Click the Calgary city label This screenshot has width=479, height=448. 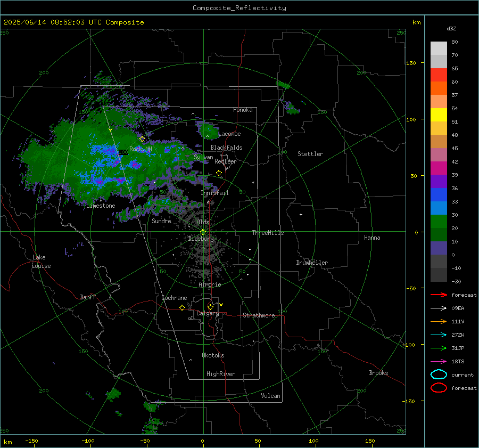point(208,313)
